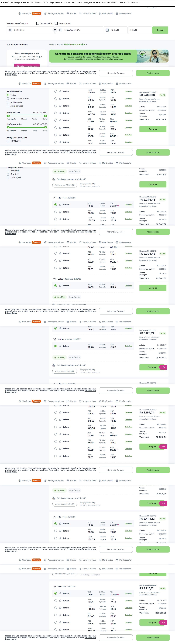Tick the Azul (151) airline filter
This screenshot has width=175, height=644.
(x=8, y=171)
